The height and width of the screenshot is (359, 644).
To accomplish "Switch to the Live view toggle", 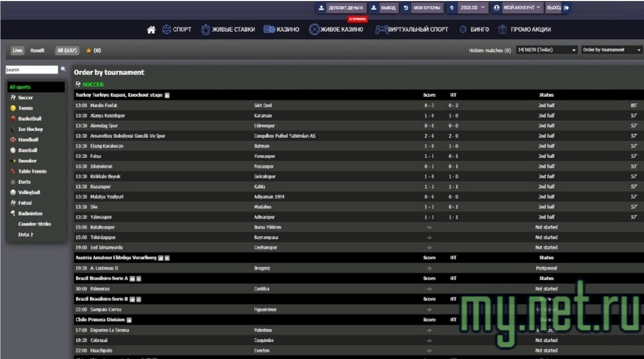I will click(x=17, y=50).
